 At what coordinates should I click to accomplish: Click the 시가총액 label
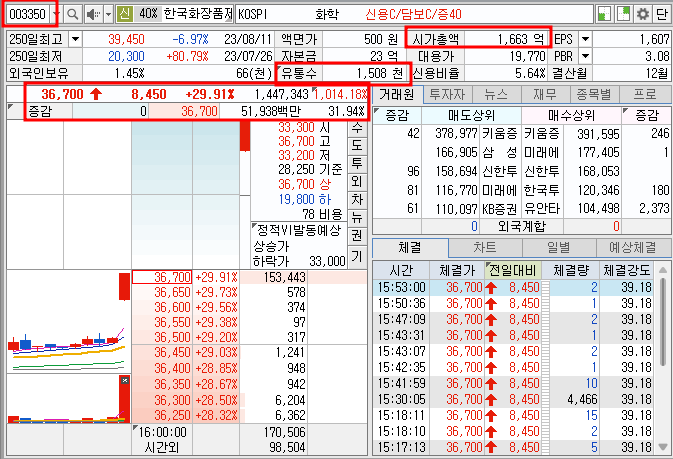435,40
